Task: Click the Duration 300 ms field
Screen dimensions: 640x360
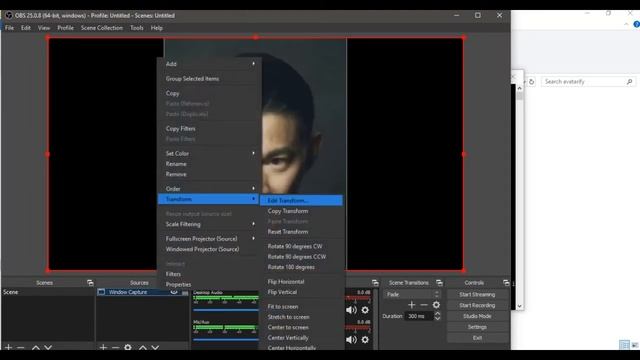Action: click(420, 316)
